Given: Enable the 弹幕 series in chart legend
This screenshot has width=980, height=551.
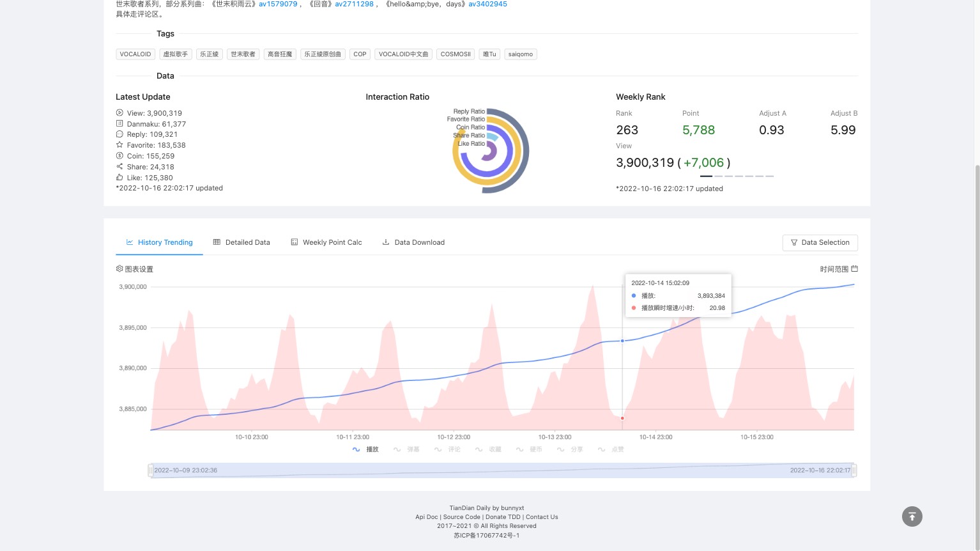Looking at the screenshot, I should [406, 449].
